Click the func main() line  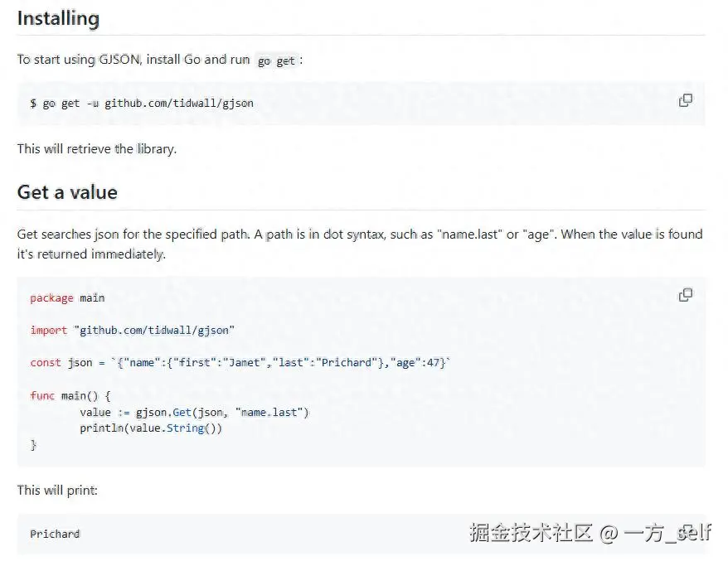point(70,395)
